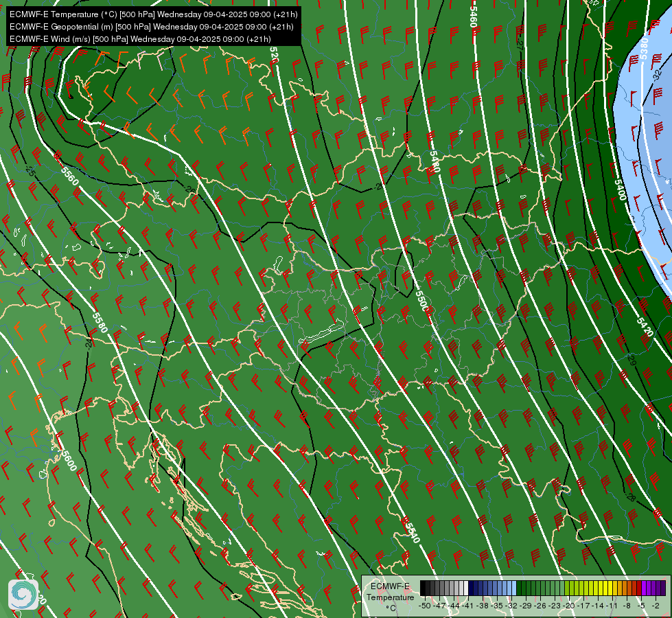Screen dimensions: 672x618
Task: Click the 5500 geopotential contour label
Action: coord(423,301)
